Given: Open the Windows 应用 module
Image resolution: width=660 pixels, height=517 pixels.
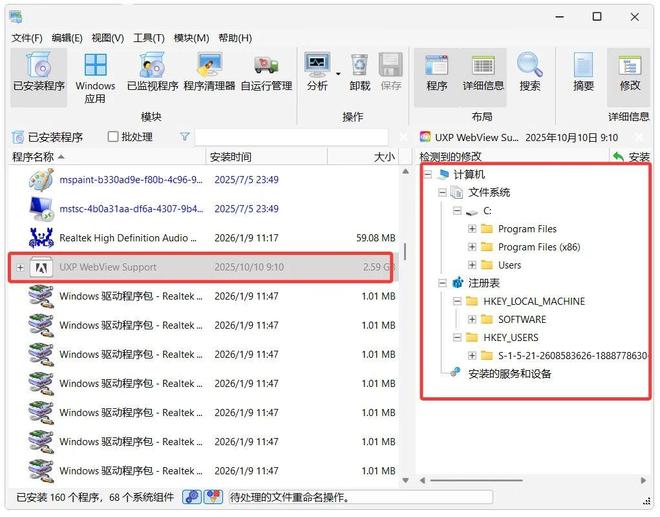Looking at the screenshot, I should 95,78.
